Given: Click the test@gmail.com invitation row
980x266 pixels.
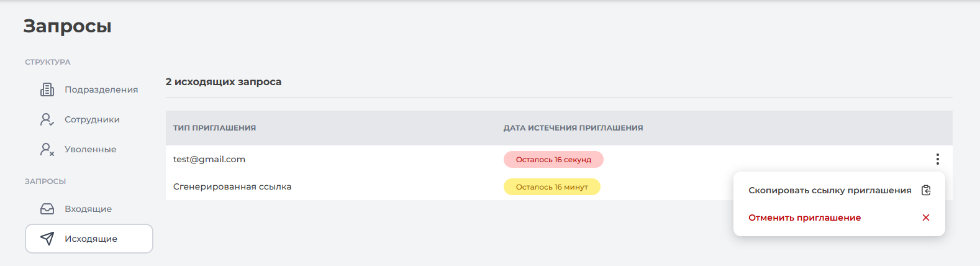Looking at the screenshot, I should point(209,159).
